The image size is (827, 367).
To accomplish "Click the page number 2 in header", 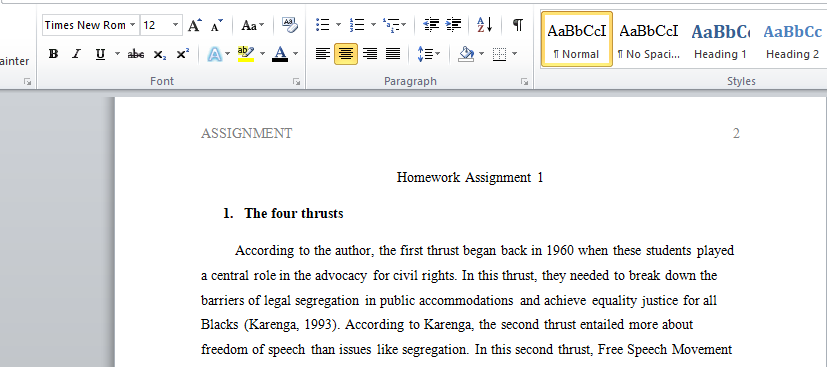I will [736, 133].
